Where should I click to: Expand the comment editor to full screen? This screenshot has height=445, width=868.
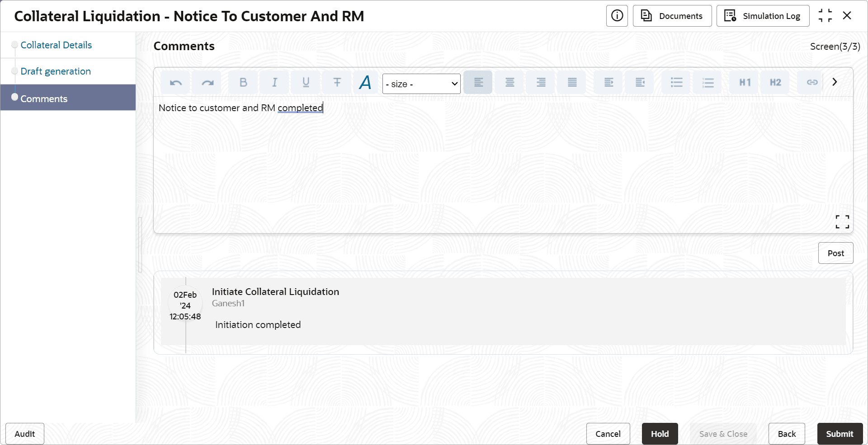(x=842, y=221)
